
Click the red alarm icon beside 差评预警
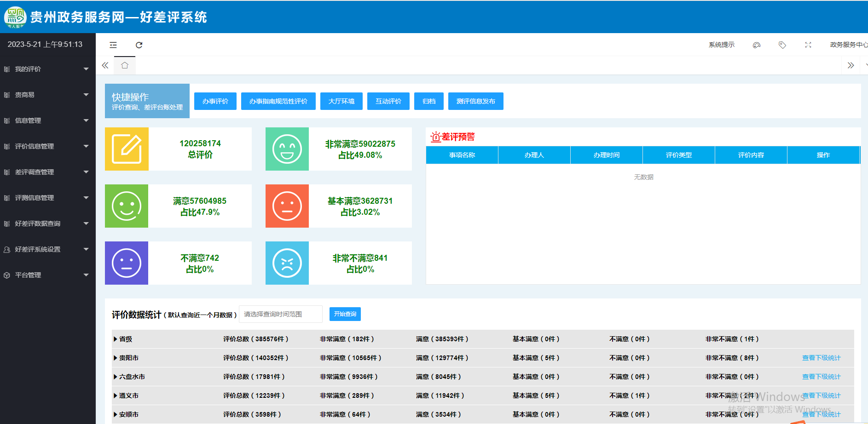click(x=435, y=137)
